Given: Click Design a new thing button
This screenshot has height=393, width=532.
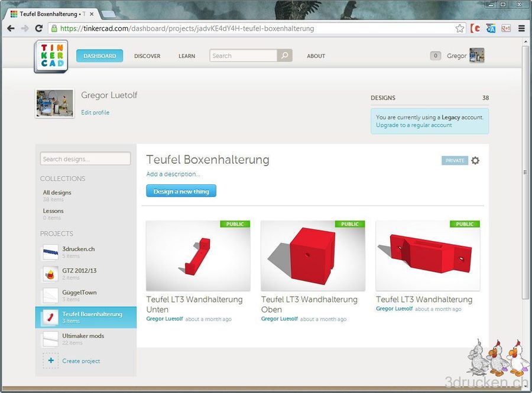Looking at the screenshot, I should point(181,191).
